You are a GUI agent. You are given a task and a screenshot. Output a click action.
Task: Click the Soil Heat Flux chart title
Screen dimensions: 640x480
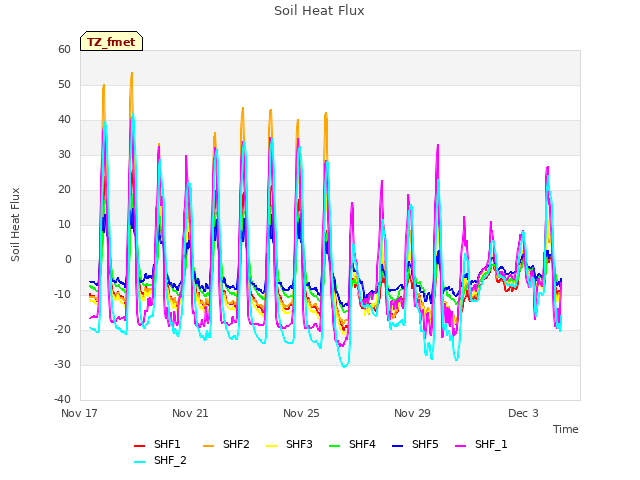(319, 11)
